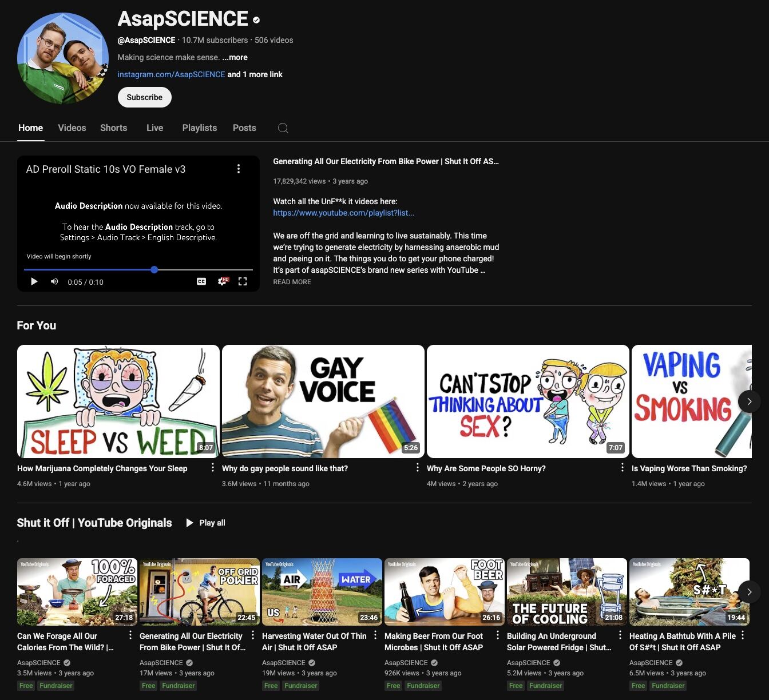This screenshot has height=700, width=769.
Task: Expand description with READ MORE
Action: (x=292, y=282)
